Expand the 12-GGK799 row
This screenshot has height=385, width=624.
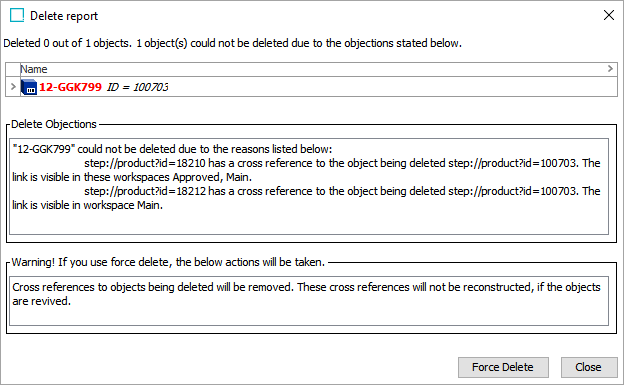pos(13,86)
